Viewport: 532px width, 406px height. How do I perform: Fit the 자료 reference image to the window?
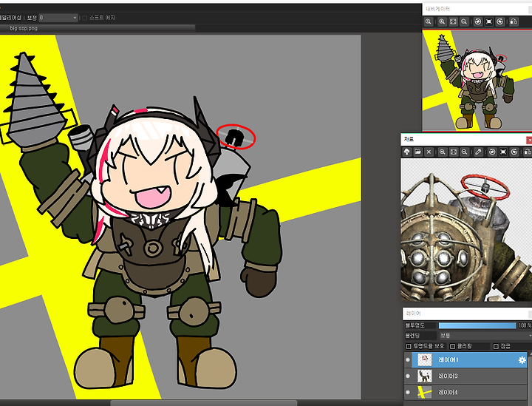coord(454,152)
